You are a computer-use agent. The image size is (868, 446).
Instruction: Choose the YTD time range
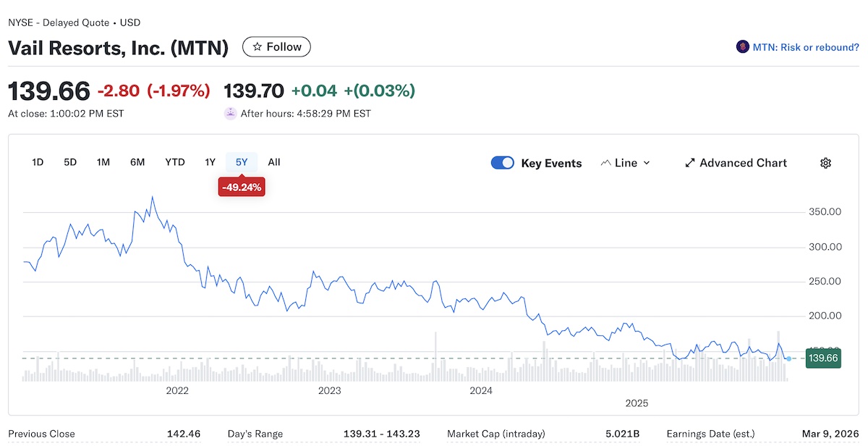(x=174, y=162)
